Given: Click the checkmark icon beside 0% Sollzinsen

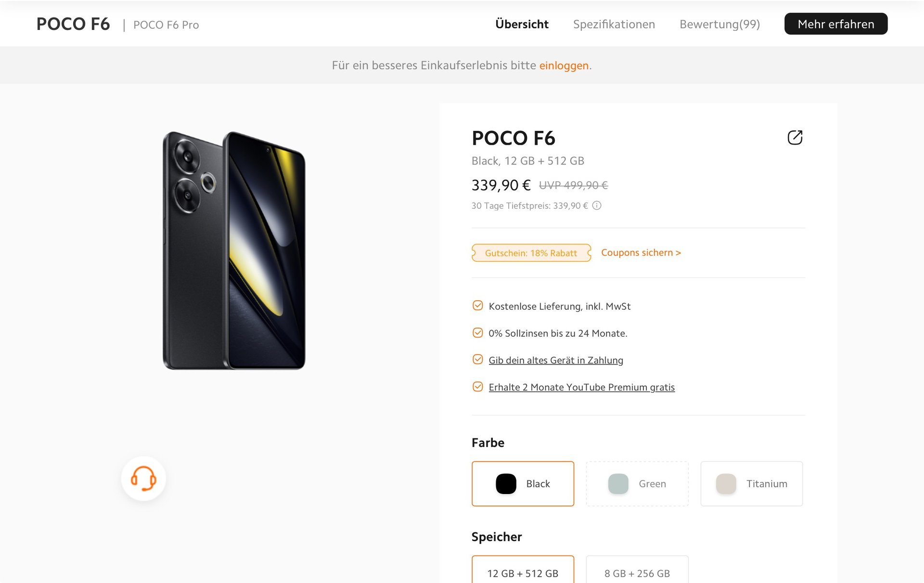Looking at the screenshot, I should click(477, 333).
